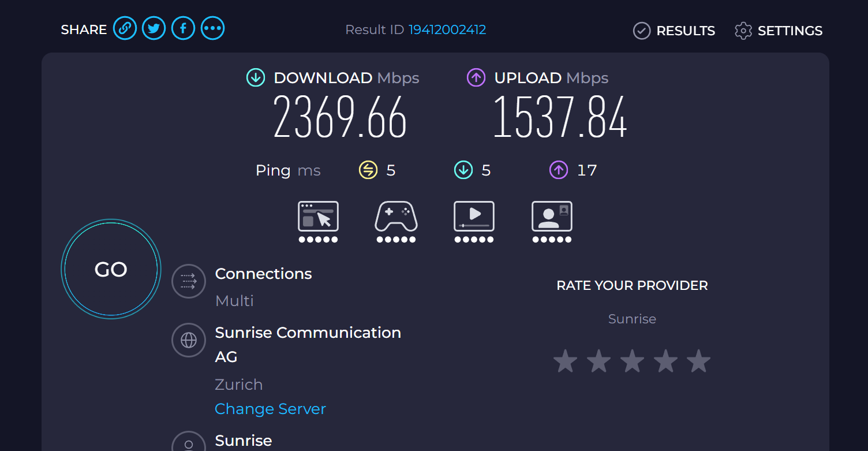The width and height of the screenshot is (868, 451).
Task: Click the download speed value 2369.66
Action: [340, 117]
